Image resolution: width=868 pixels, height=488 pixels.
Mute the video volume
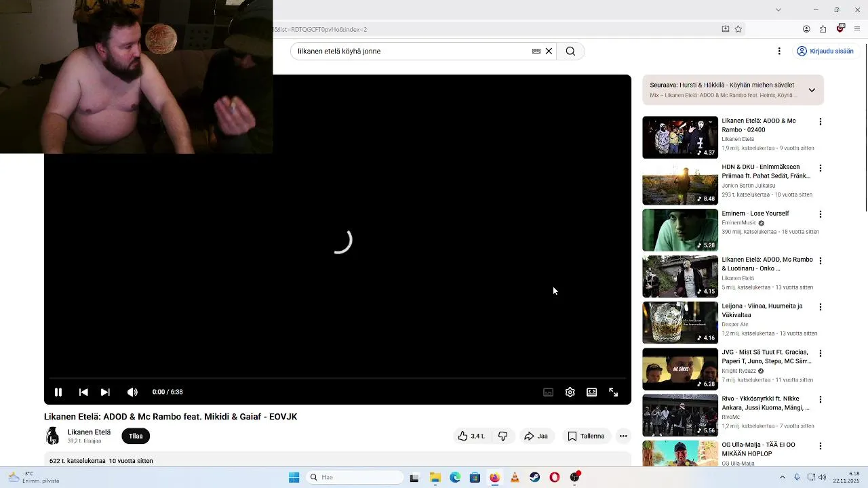tap(132, 392)
